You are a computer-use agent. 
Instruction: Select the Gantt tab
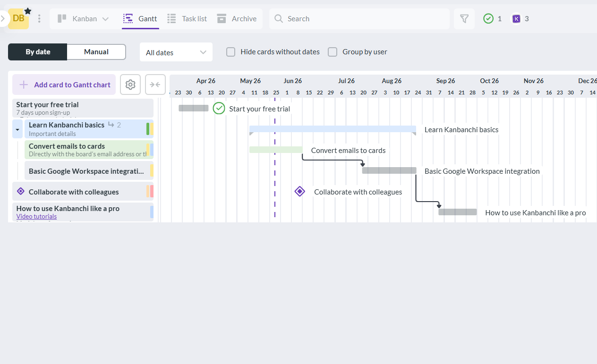140,18
